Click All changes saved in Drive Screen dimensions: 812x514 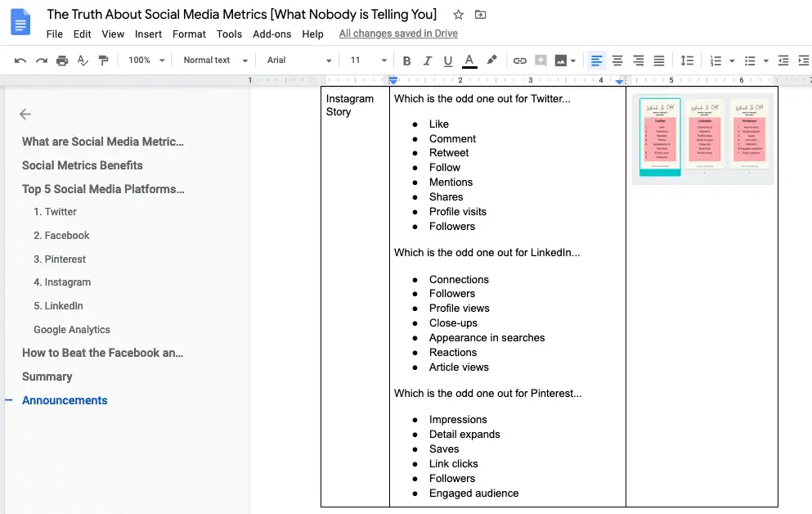(x=398, y=34)
